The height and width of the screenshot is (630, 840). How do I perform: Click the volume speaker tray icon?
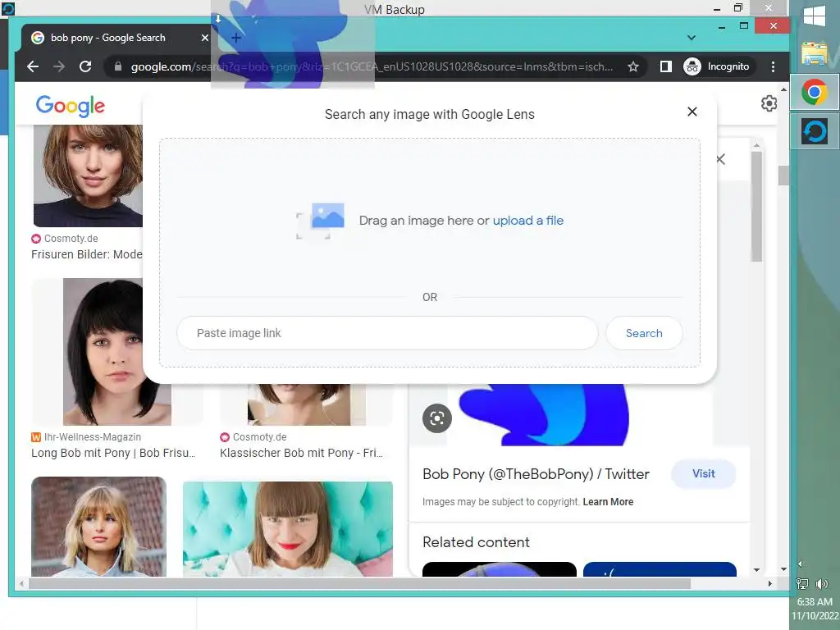pyautogui.click(x=821, y=584)
